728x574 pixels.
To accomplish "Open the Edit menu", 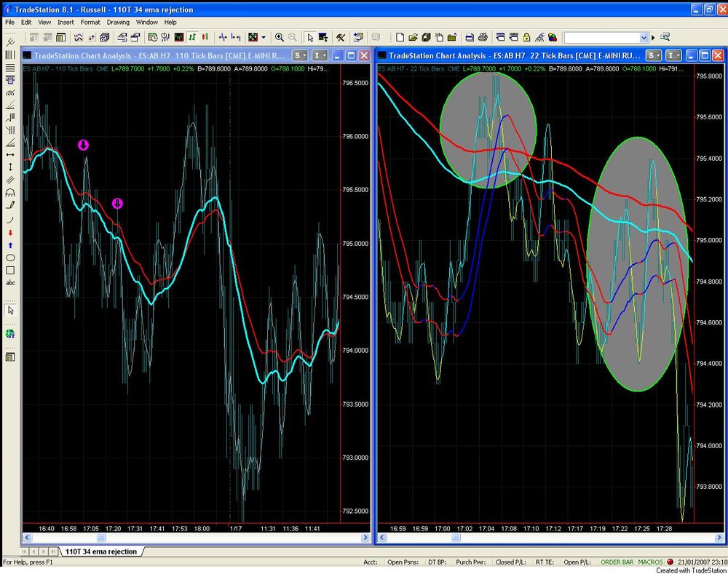I will [26, 22].
